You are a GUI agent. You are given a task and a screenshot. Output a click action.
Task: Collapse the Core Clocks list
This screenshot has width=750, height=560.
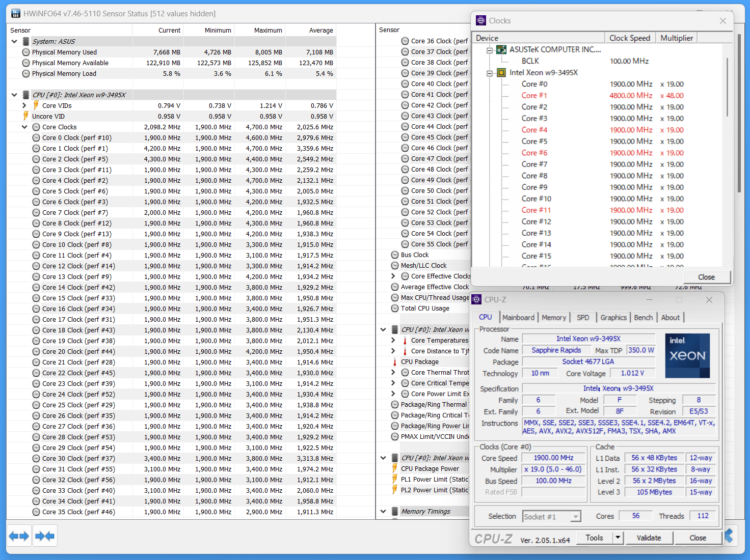tap(24, 127)
